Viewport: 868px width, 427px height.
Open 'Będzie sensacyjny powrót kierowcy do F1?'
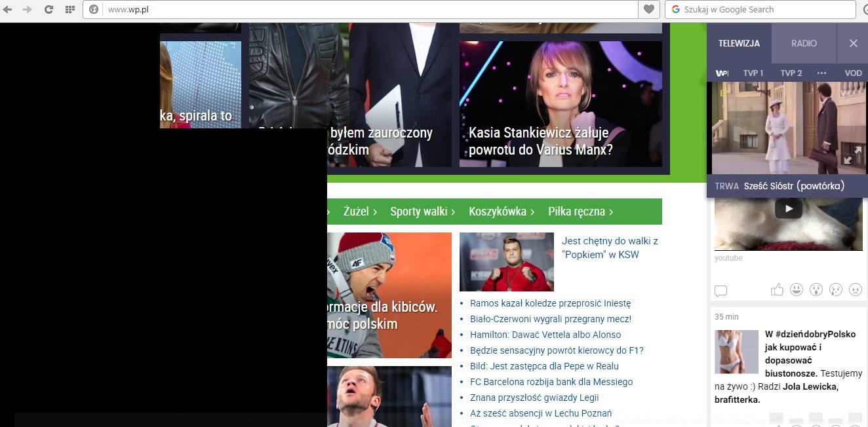click(557, 350)
